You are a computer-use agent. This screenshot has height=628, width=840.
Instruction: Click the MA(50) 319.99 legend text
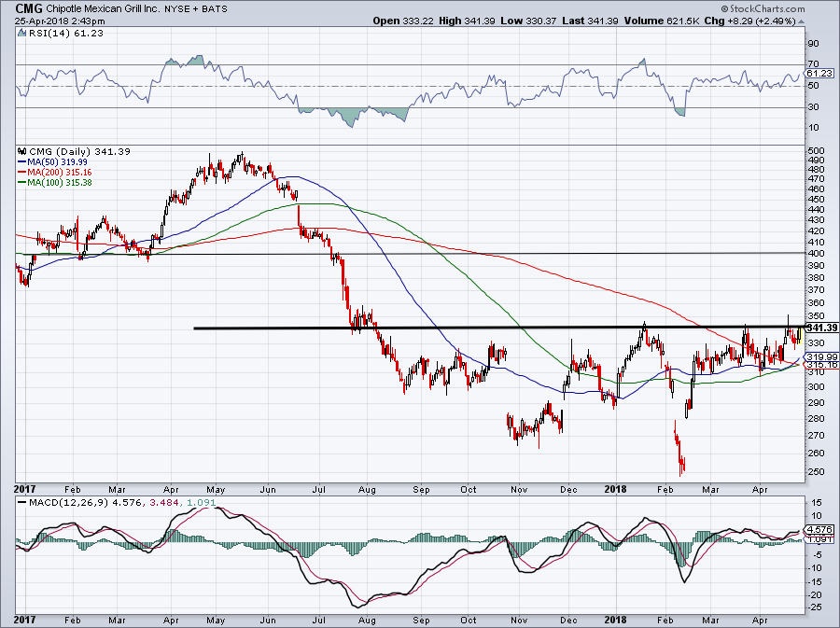57,161
